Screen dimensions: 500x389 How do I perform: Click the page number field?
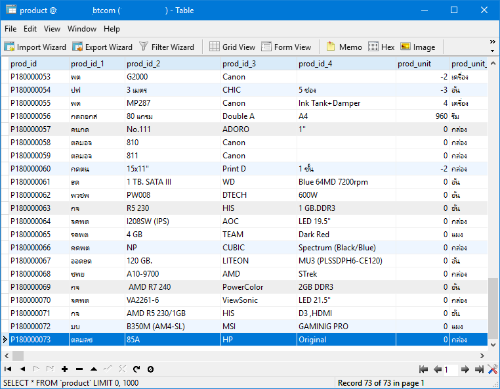tap(450, 369)
